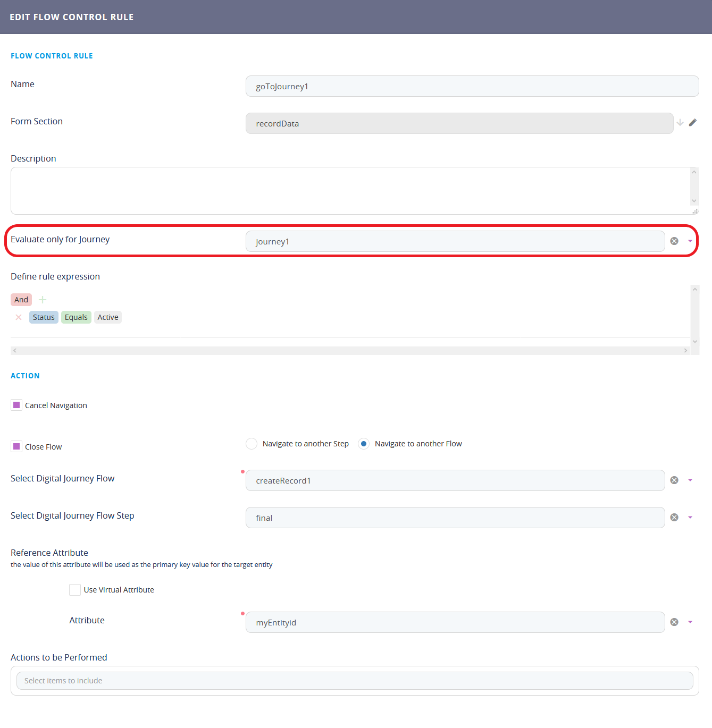Viewport: 712px width, 728px height.
Task: Click the Status field tag in the expression
Action: 44,317
